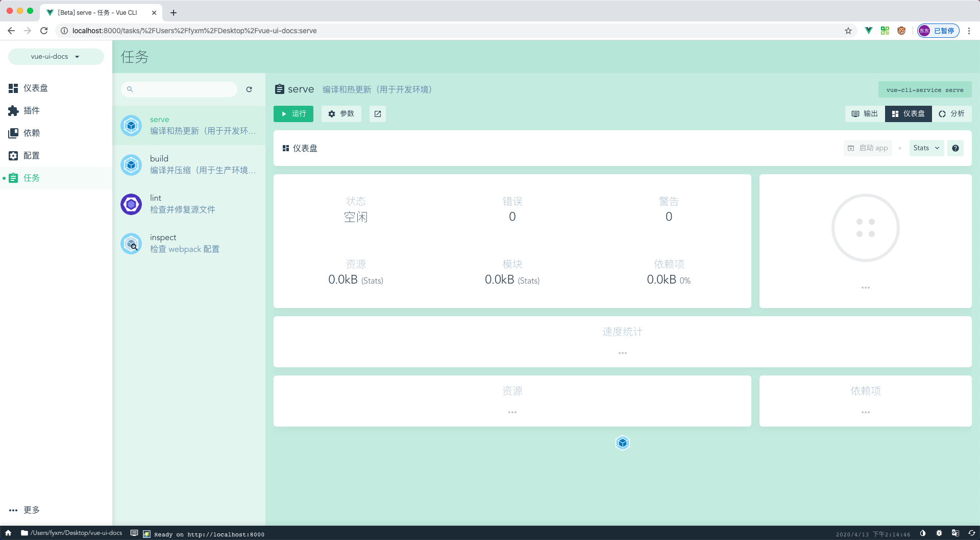Open 插件 plugins page
The width and height of the screenshot is (980, 540).
[x=56, y=110]
